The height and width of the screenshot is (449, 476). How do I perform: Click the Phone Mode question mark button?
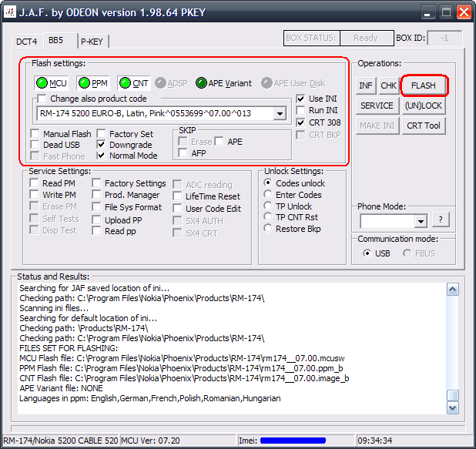pos(441,219)
